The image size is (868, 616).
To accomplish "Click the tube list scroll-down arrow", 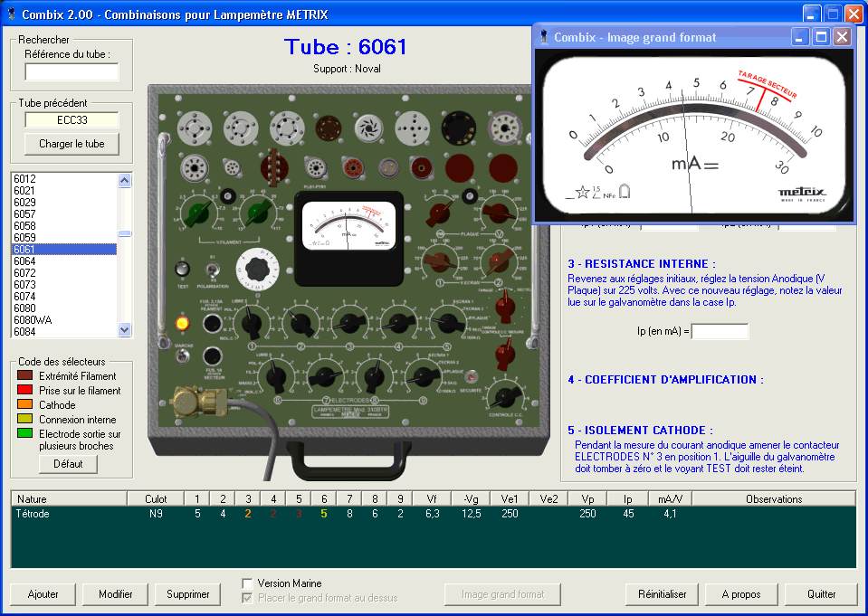I will tap(125, 330).
